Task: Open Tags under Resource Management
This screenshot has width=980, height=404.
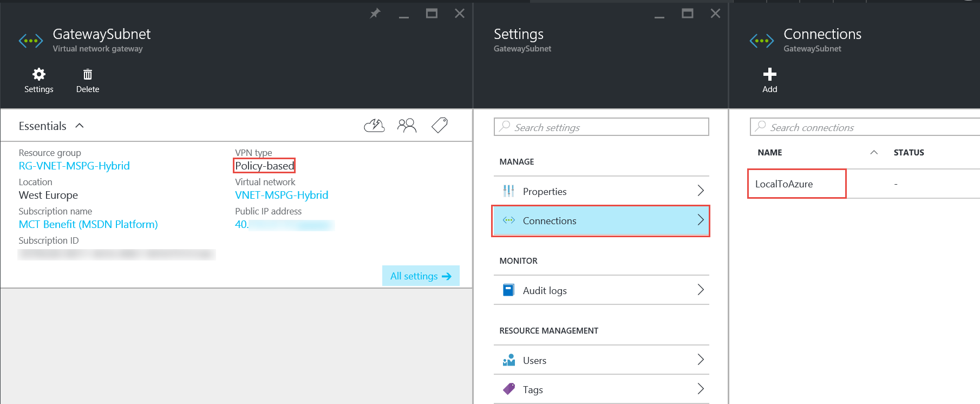Action: tap(602, 389)
